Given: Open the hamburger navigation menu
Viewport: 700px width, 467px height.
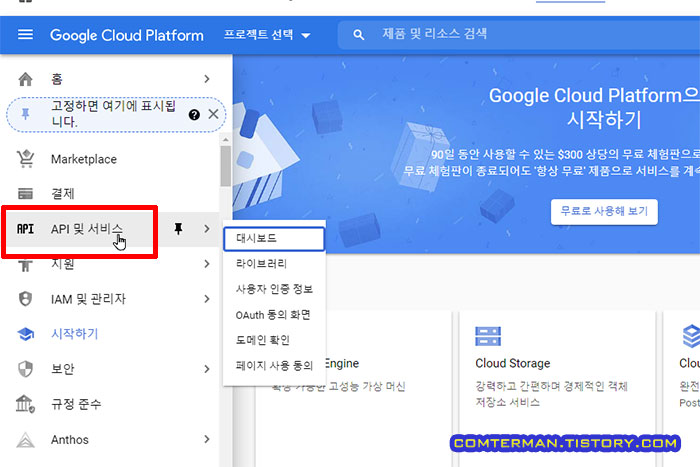Looking at the screenshot, I should (x=25, y=34).
